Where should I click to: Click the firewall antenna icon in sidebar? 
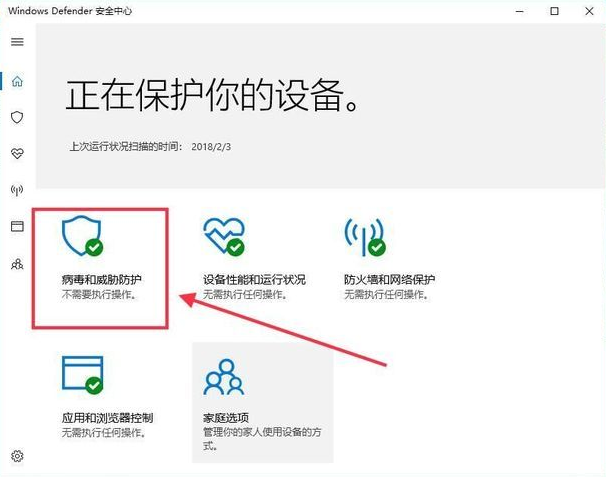pos(17,190)
